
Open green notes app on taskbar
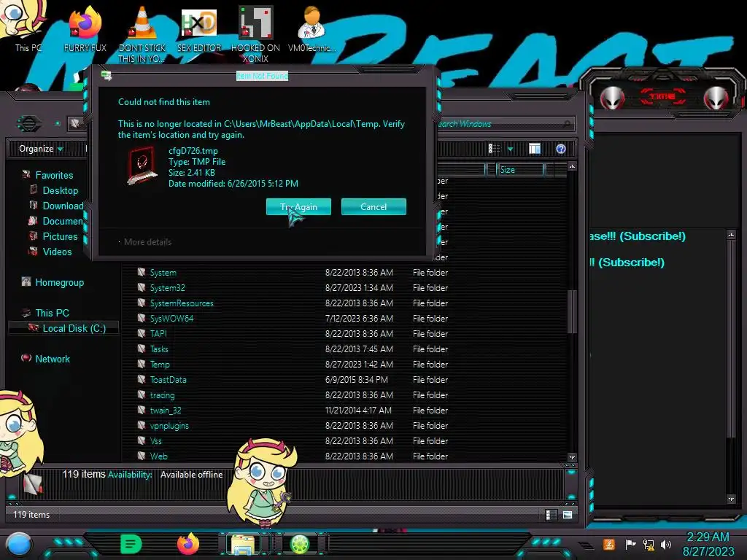pos(131,544)
